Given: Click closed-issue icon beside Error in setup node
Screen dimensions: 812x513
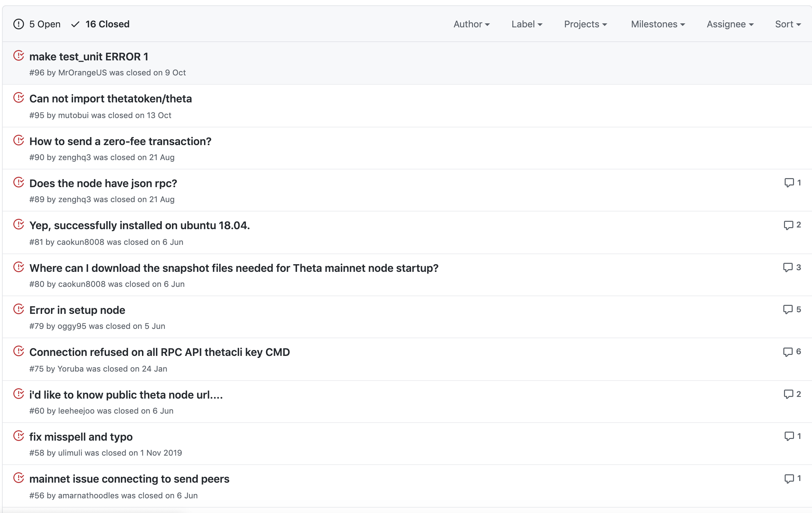Looking at the screenshot, I should point(19,309).
